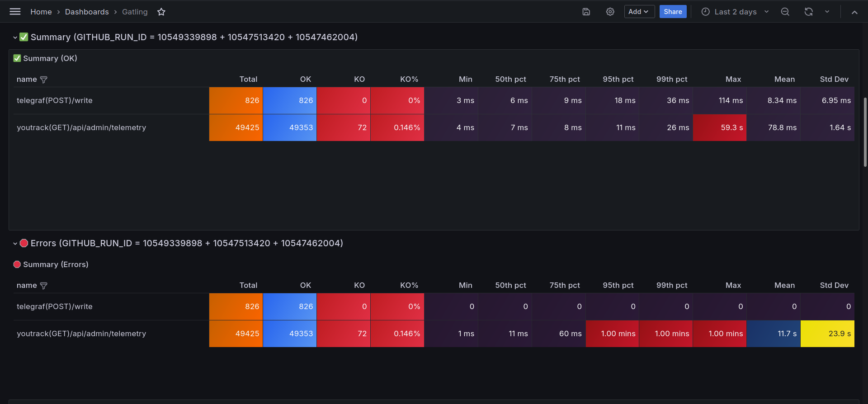
Task: Filter name column in Summary (OK) table
Action: [x=44, y=80]
